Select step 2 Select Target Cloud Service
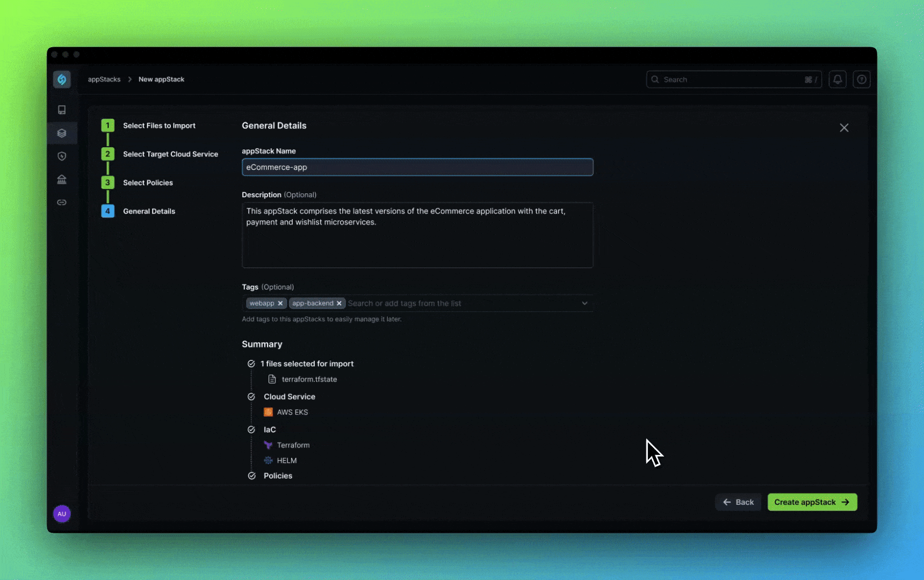Screen dimensions: 924x580 (171, 154)
